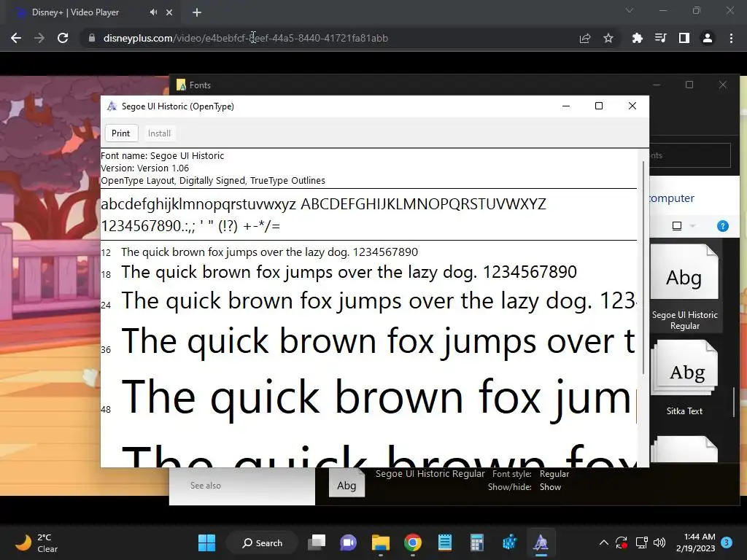Image resolution: width=747 pixels, height=560 pixels.
Task: Click the 'Font name: Segoe UI Historic' text
Action: coord(163,156)
